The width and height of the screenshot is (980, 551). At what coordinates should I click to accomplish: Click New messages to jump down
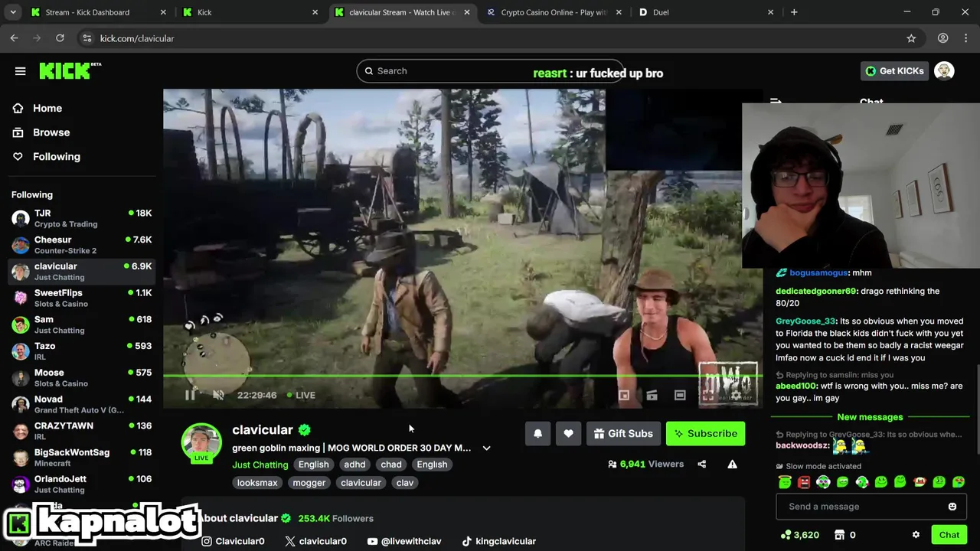870,417
